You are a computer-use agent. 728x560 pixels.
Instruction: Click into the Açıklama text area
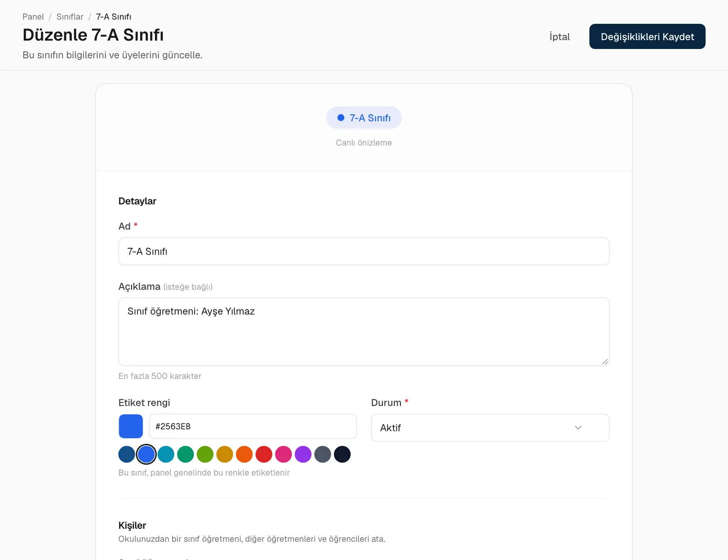click(364, 332)
